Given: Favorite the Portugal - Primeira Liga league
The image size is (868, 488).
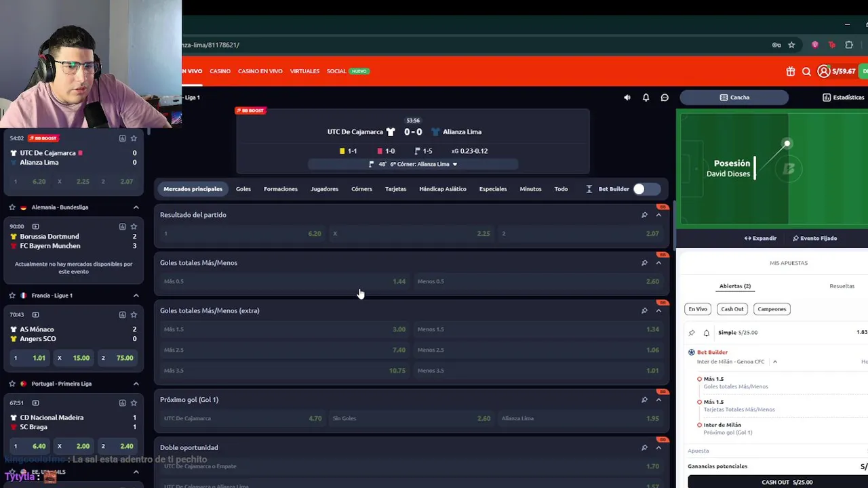Looking at the screenshot, I should click(x=12, y=384).
